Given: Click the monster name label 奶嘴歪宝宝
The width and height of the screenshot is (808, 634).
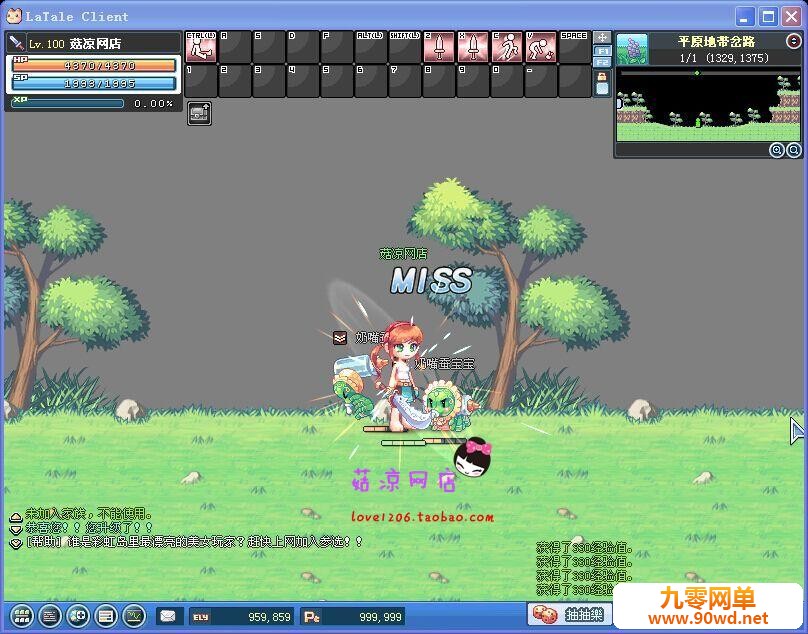Looking at the screenshot, I should coord(445,364).
